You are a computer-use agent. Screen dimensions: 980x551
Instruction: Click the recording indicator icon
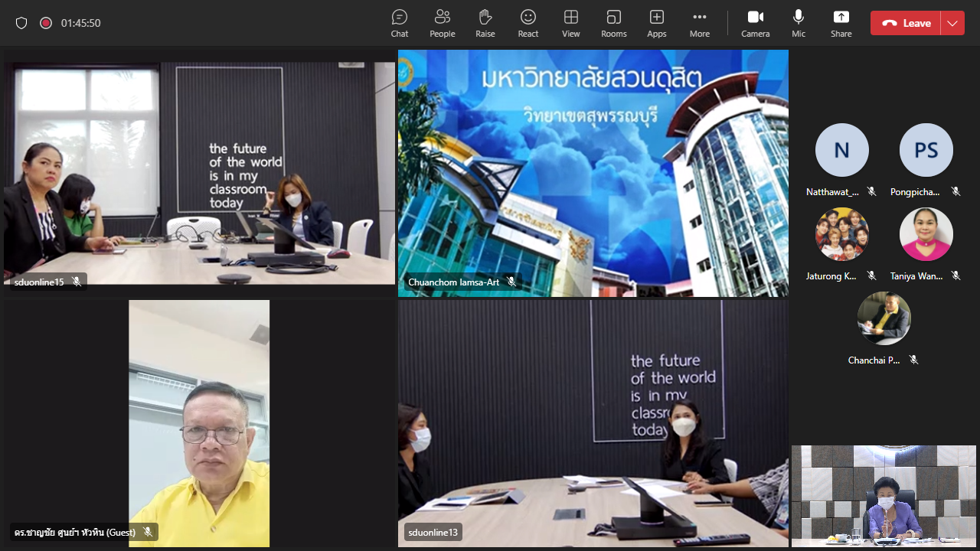coord(46,23)
